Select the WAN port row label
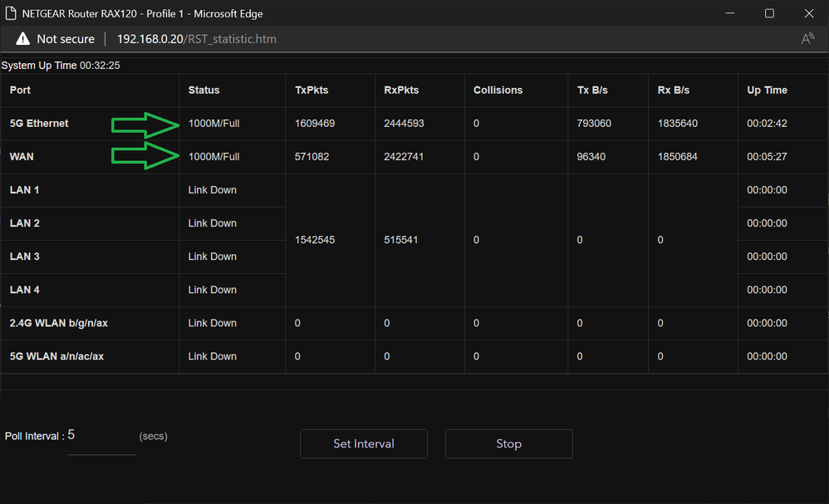The height and width of the screenshot is (504, 829). (22, 156)
